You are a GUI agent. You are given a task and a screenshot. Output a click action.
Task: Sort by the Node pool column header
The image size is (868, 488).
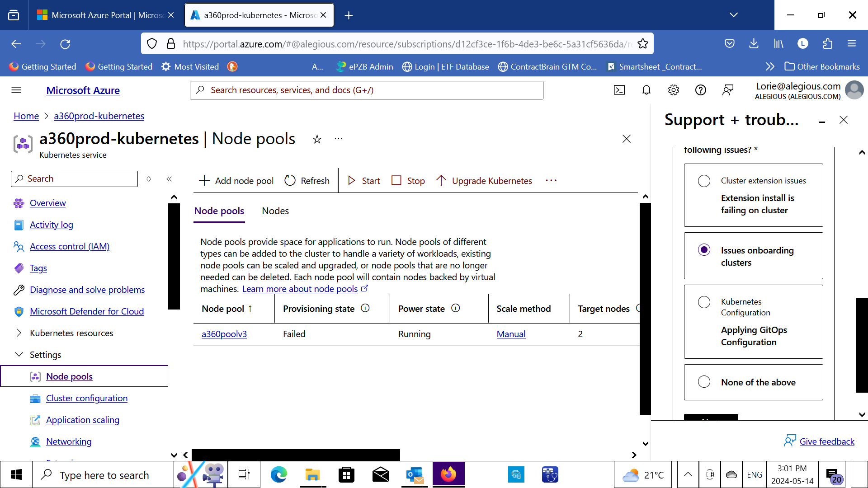[x=227, y=309]
